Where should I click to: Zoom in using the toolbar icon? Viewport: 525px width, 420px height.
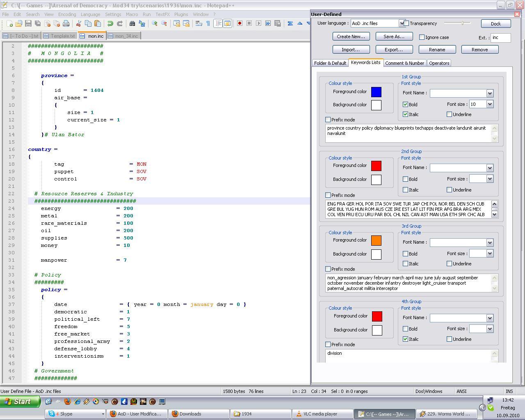[x=154, y=24]
